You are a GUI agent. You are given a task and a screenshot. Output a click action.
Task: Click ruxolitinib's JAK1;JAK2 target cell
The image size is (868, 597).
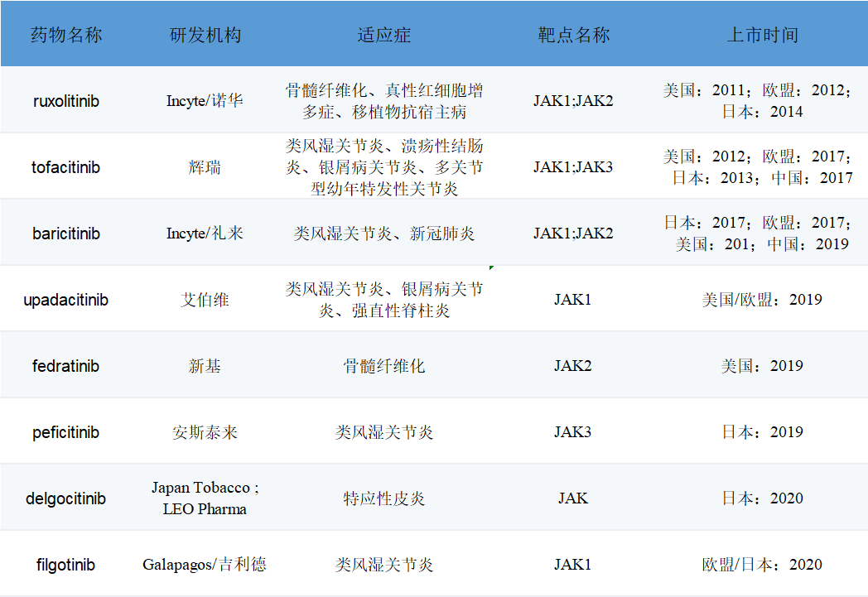click(573, 101)
